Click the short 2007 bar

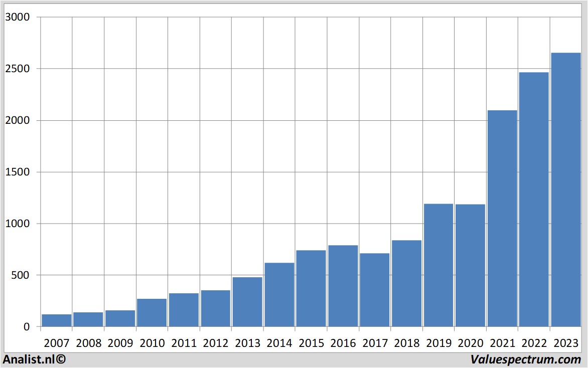pyautogui.click(x=56, y=320)
